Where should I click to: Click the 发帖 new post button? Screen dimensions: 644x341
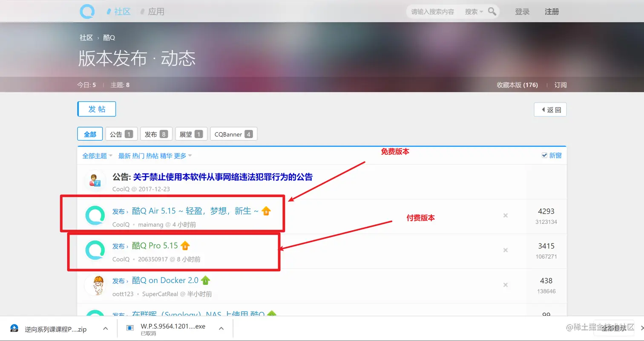(x=97, y=109)
